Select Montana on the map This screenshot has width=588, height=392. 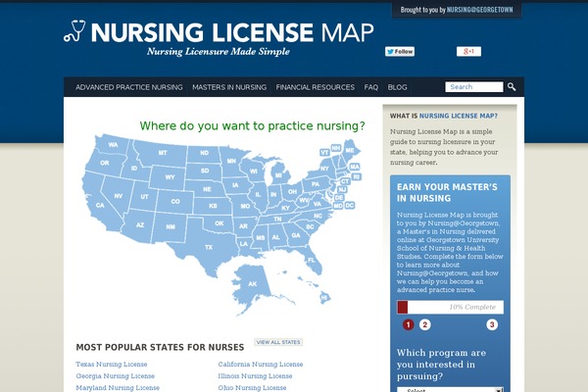coord(163,153)
